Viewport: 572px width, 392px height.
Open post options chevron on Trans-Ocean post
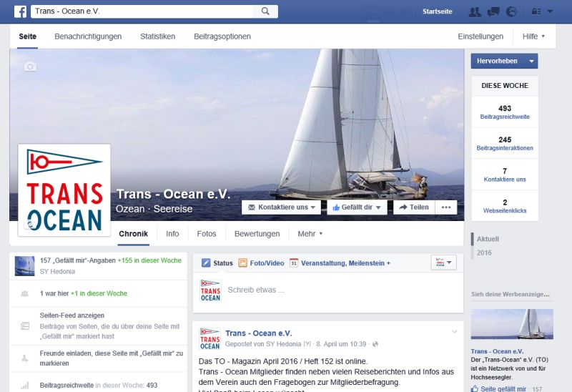(x=454, y=332)
